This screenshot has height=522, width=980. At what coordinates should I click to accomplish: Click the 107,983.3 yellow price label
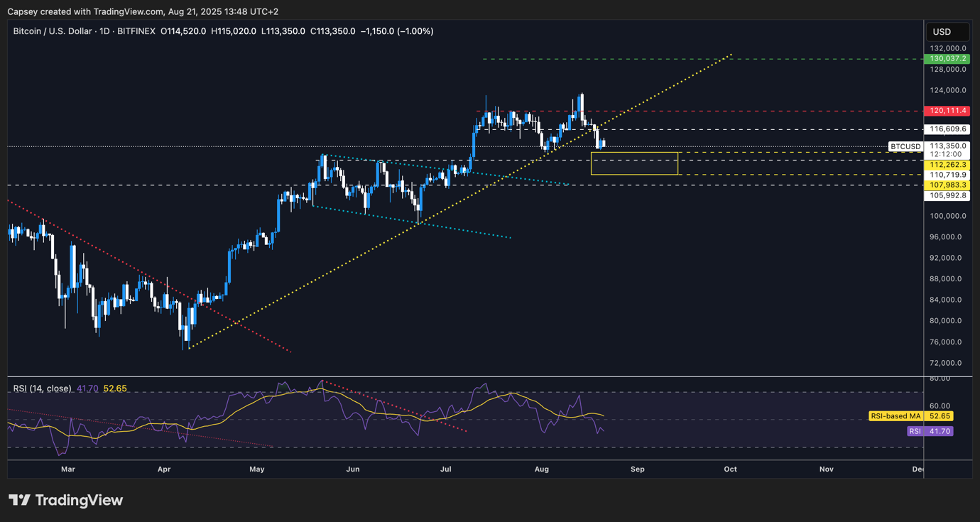[946, 185]
